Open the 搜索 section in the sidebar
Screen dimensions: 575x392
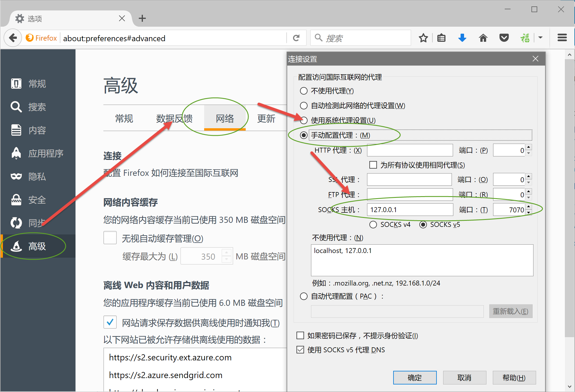tap(38, 107)
